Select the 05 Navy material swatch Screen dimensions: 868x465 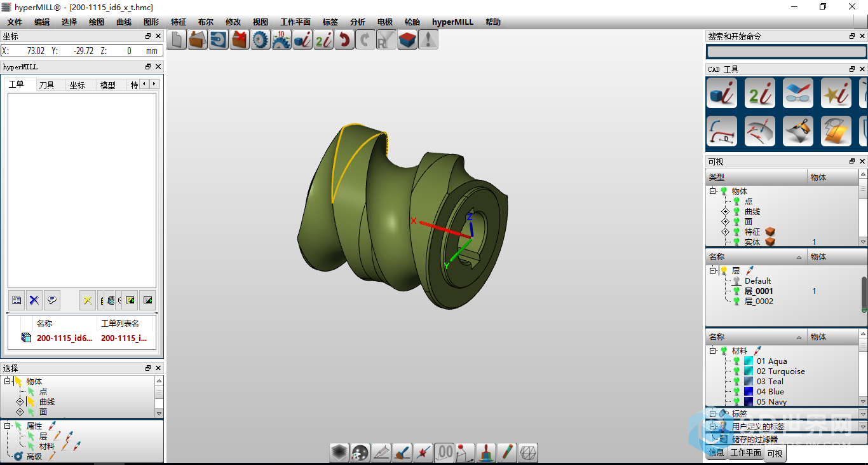[749, 401]
